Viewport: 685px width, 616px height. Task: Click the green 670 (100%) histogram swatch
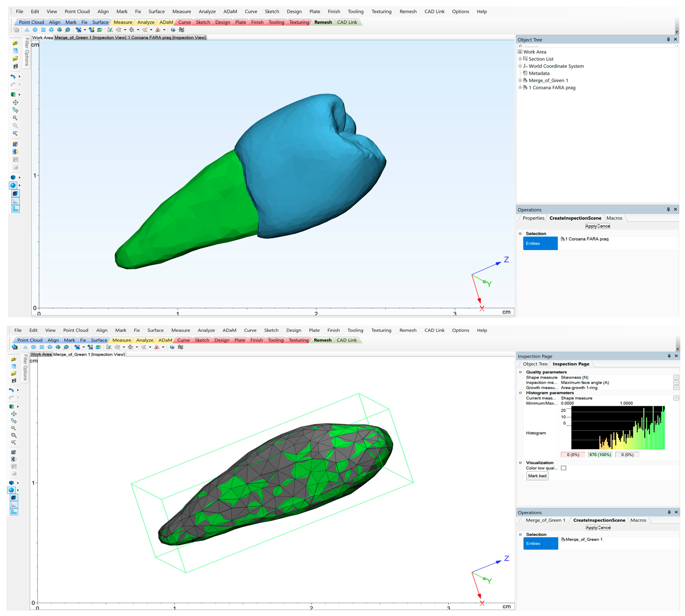click(600, 455)
